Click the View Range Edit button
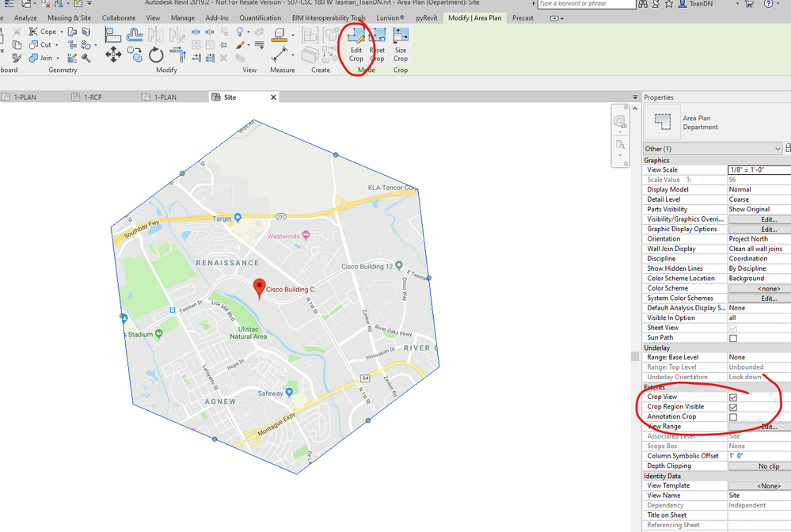791x532 pixels. (x=759, y=427)
